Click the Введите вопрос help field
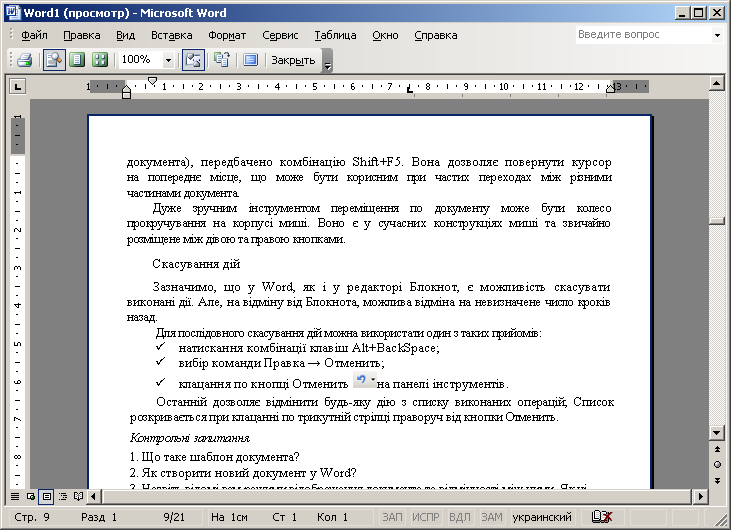Screen dimensions: 731x530 [x=643, y=34]
